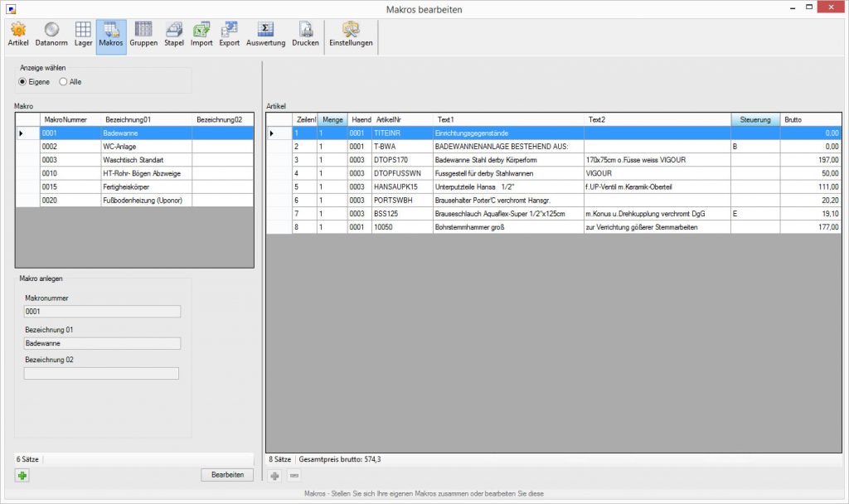Select the Alle radio button
849x504 pixels.
click(x=63, y=81)
